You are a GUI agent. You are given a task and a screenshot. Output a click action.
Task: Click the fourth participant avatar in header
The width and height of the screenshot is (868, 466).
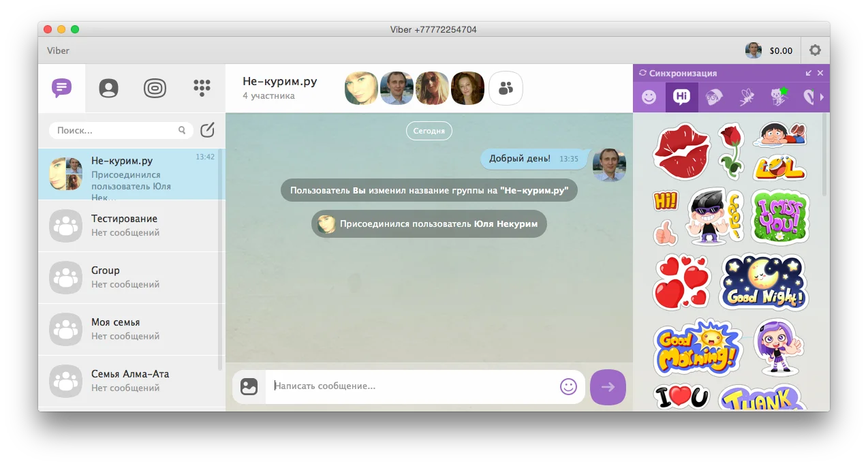467,88
